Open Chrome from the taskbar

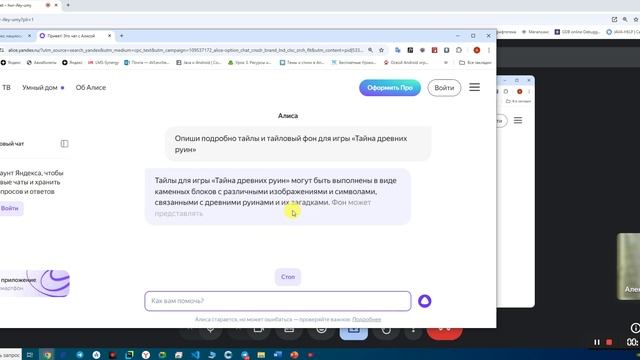47,355
